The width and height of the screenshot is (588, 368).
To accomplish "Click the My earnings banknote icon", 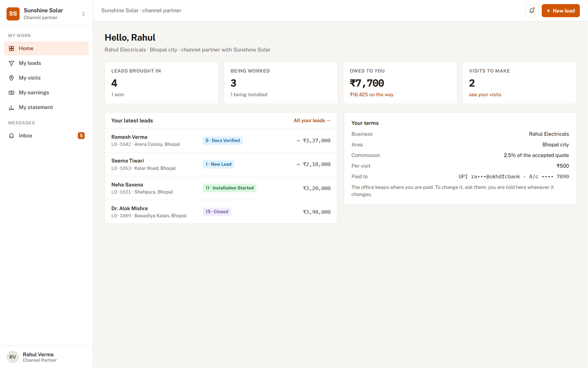I will (x=11, y=92).
